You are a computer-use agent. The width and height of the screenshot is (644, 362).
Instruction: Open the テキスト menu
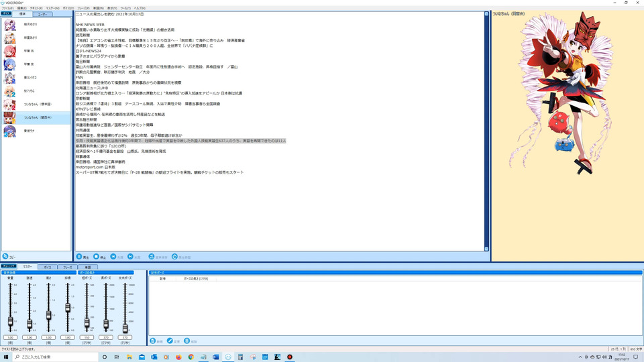tap(36, 8)
